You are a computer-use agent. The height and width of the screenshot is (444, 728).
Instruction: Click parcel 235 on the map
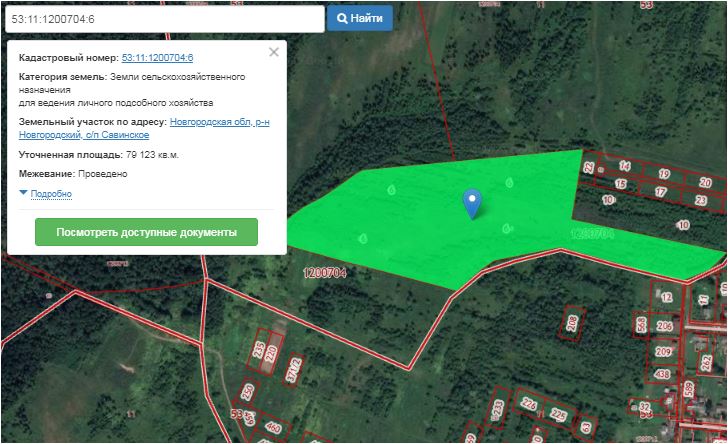click(x=259, y=351)
